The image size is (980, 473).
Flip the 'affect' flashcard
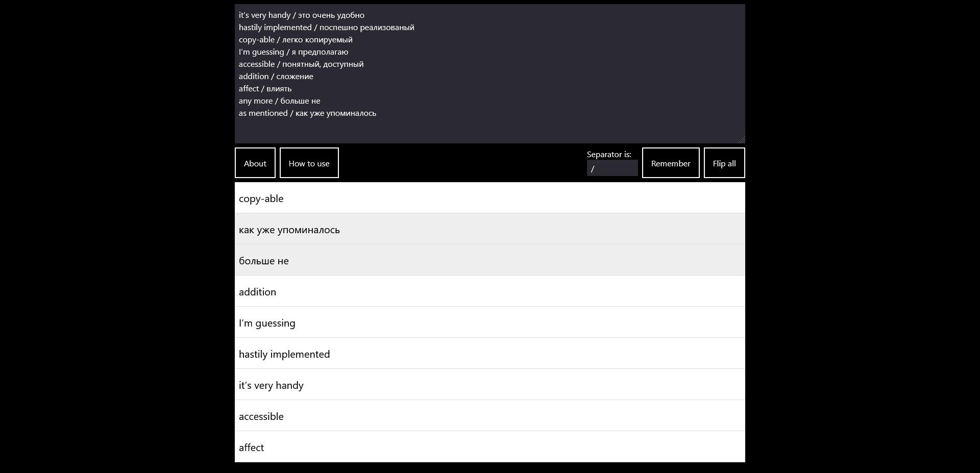click(x=489, y=446)
